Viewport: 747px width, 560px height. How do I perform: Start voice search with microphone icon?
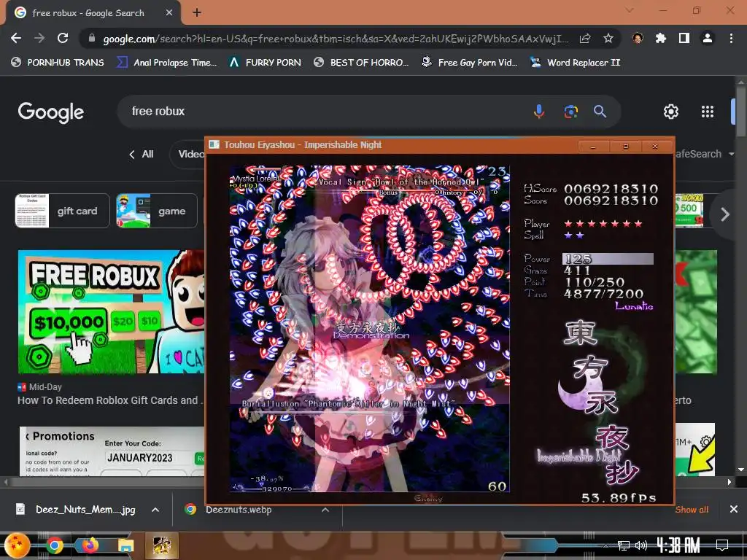pyautogui.click(x=539, y=112)
